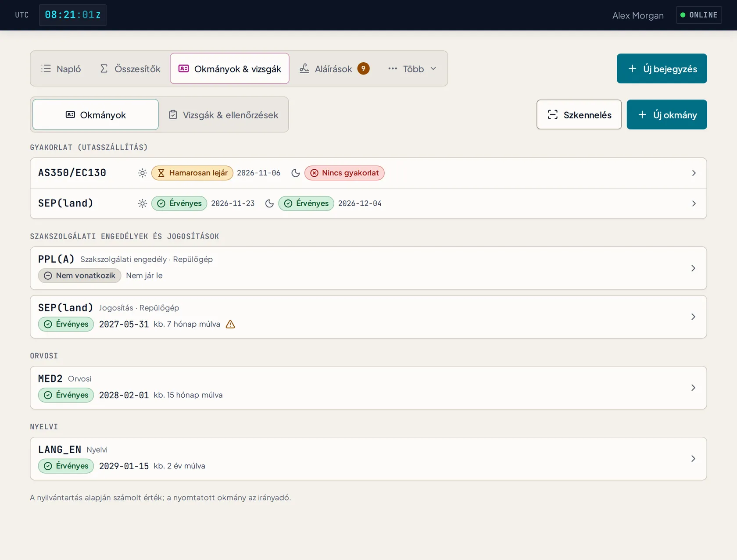This screenshot has height=560, width=737.
Task: Click the Aláírások badge showing 9
Action: tap(363, 68)
